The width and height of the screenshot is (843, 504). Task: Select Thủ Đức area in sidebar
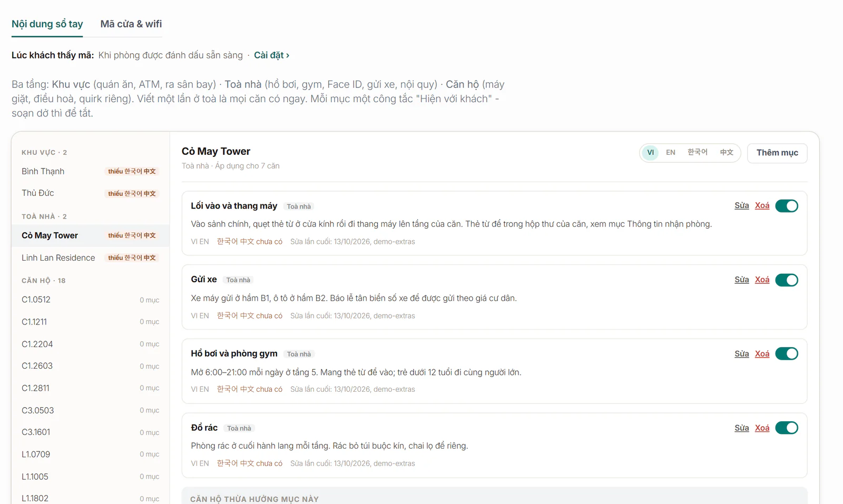click(x=90, y=193)
